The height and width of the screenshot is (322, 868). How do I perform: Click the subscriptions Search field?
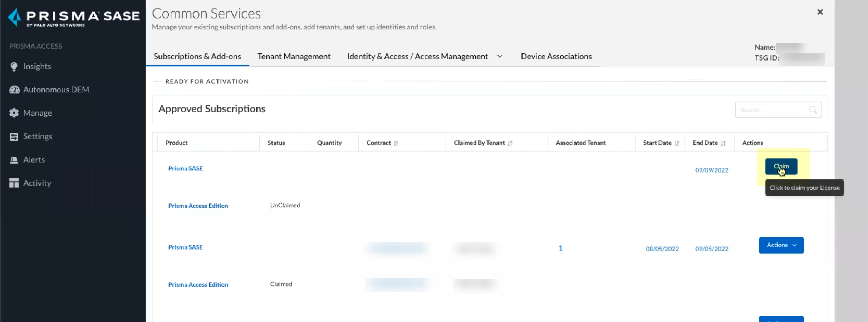[773, 110]
